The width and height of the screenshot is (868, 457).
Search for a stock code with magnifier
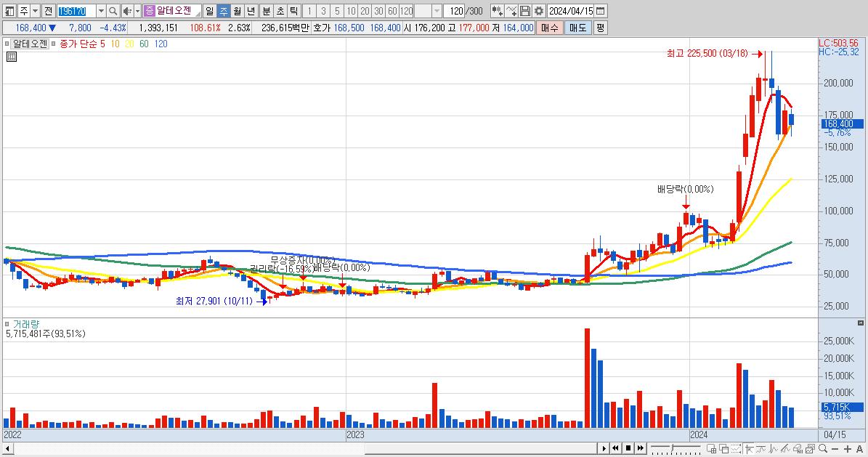coord(113,10)
